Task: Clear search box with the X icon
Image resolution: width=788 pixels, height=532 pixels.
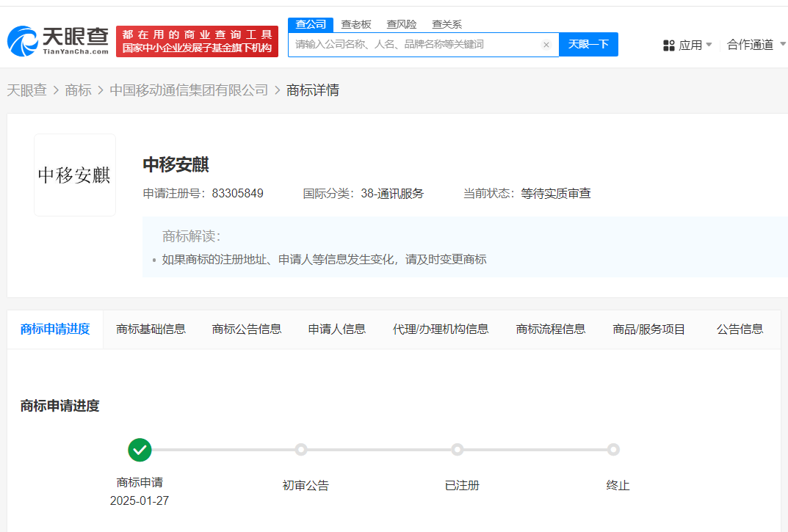Action: tap(546, 45)
